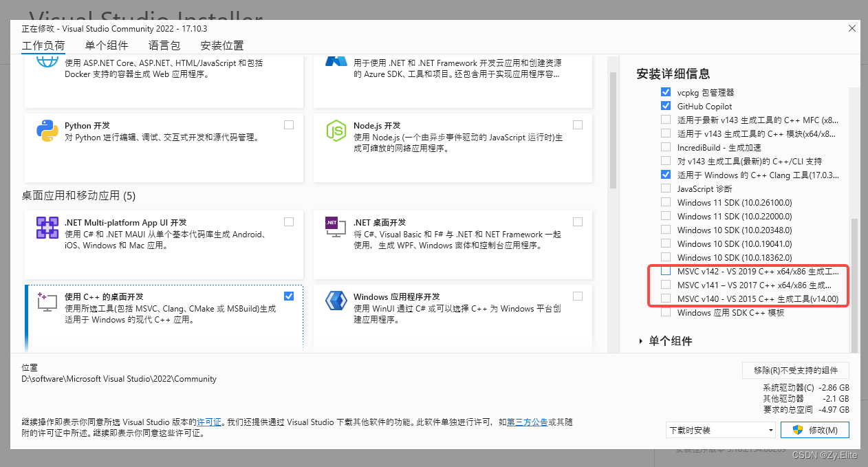Open the 第三方公告 link
868x467 pixels.
[x=527, y=422]
